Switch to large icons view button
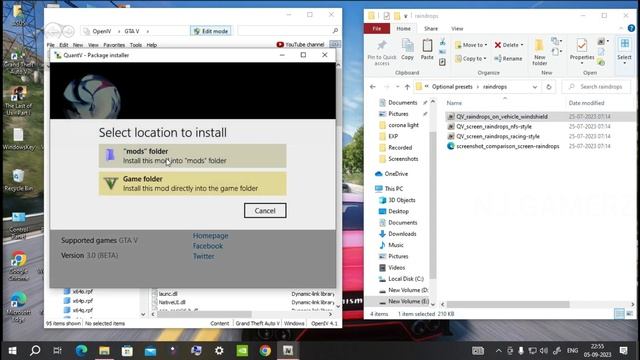The width and height of the screenshot is (640, 360). tap(630, 313)
